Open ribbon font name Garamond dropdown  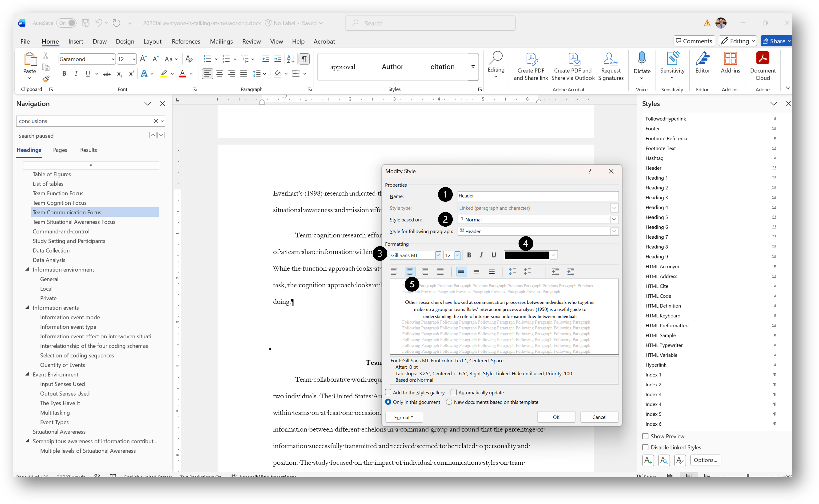click(113, 59)
